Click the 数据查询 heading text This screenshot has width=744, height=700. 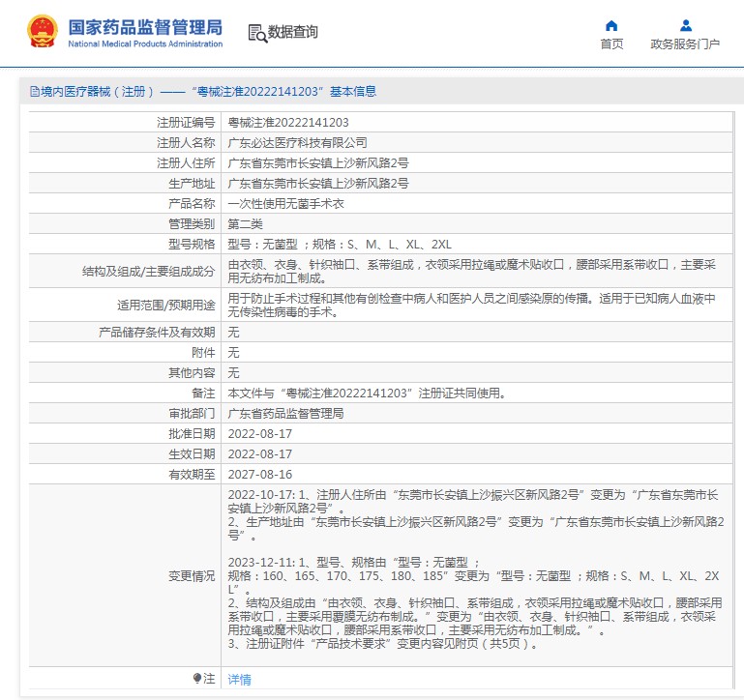pos(293,32)
